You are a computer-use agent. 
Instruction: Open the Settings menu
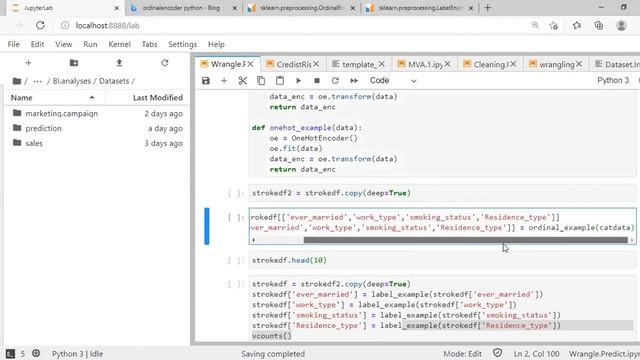point(182,44)
